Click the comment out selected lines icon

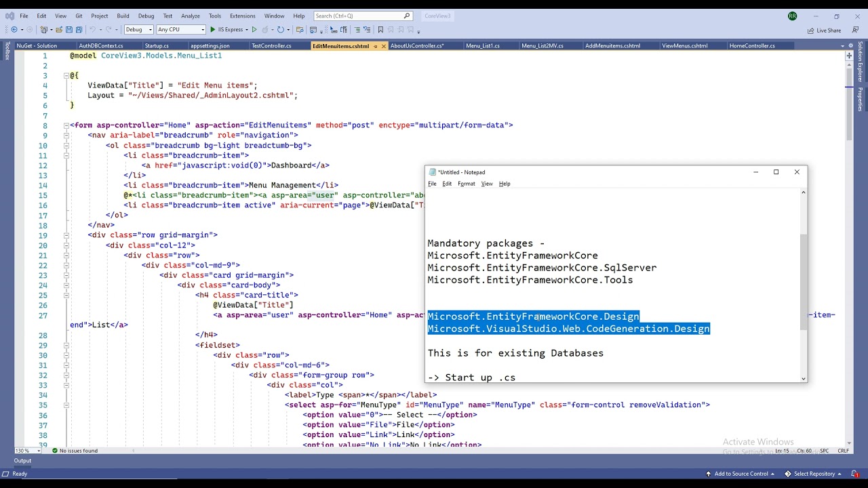[x=357, y=30]
